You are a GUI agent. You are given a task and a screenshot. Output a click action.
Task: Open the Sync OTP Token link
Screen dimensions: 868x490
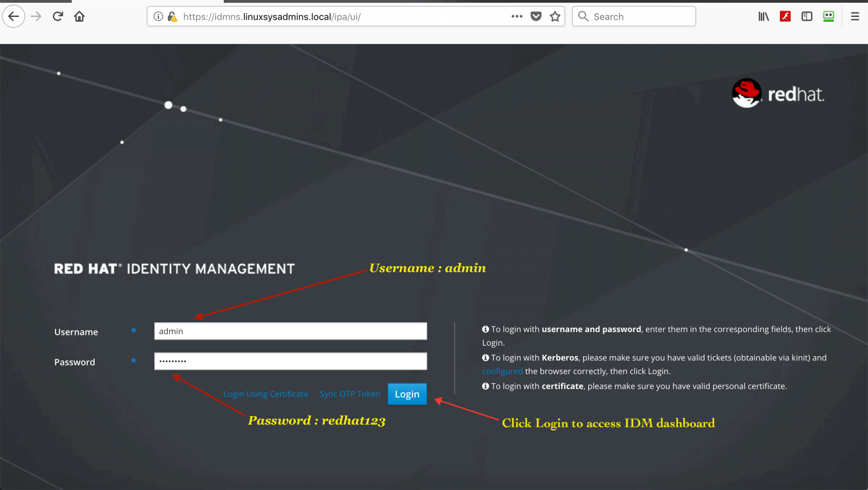350,394
